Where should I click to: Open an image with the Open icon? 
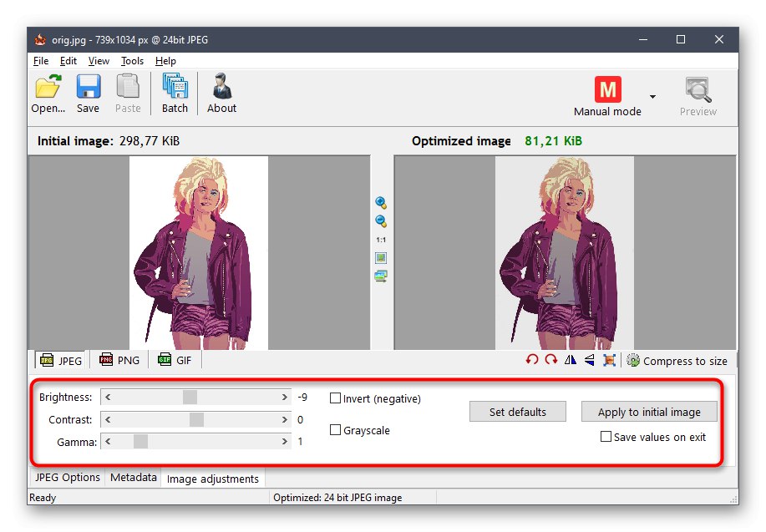pyautogui.click(x=48, y=87)
